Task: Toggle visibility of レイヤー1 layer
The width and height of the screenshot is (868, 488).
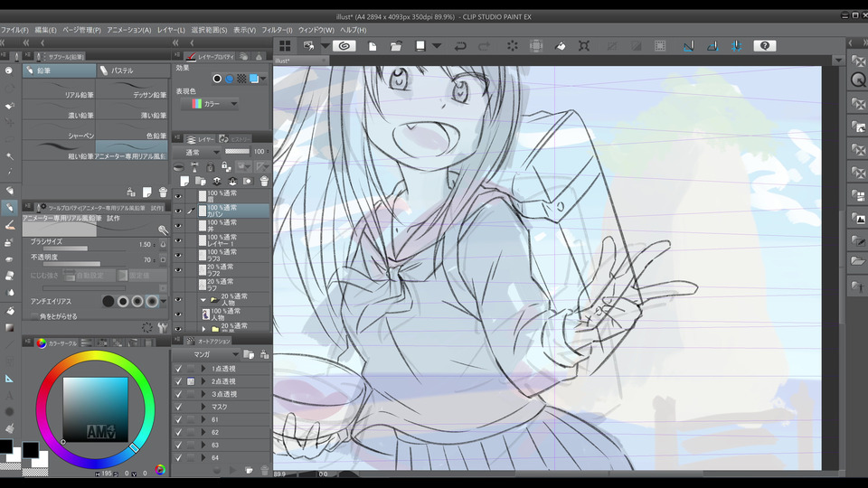Action: (178, 240)
